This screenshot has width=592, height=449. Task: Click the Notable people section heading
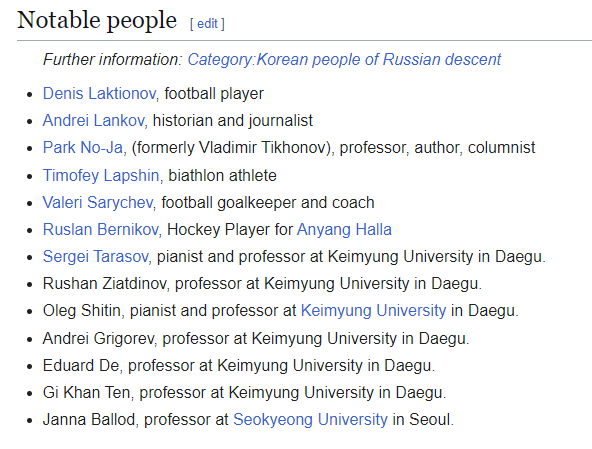[97, 20]
